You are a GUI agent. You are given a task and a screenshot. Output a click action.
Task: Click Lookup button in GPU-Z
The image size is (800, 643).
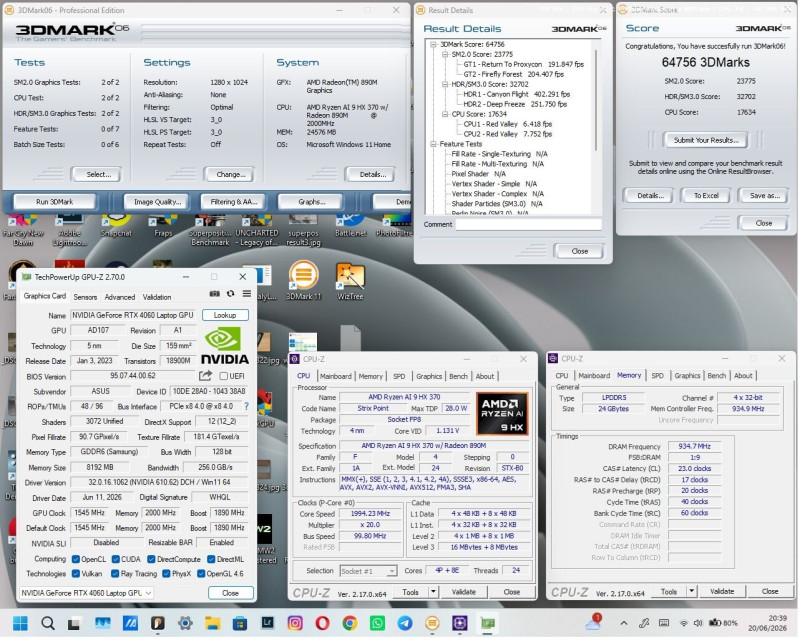click(225, 316)
